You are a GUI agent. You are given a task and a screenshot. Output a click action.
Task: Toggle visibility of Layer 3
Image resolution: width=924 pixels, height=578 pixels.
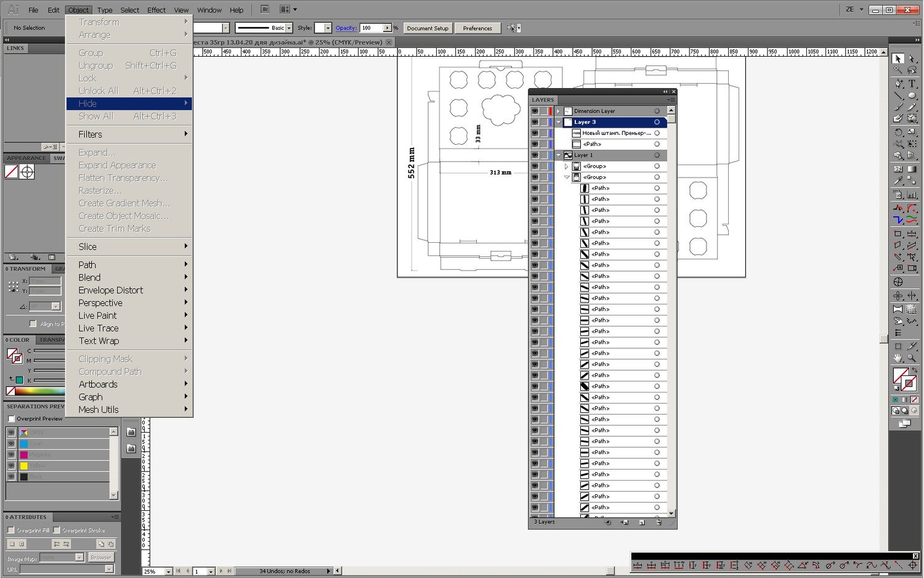(x=534, y=123)
